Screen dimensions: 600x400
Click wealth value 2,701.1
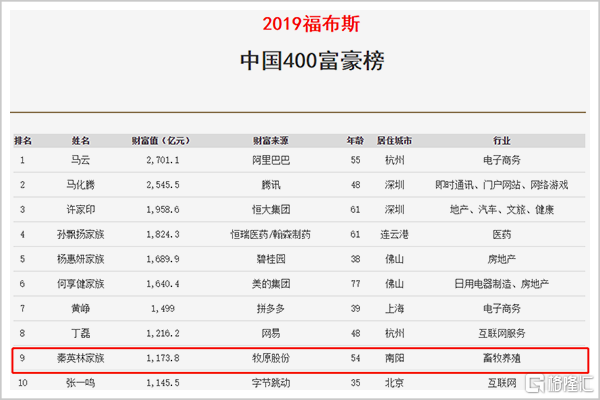coord(163,160)
